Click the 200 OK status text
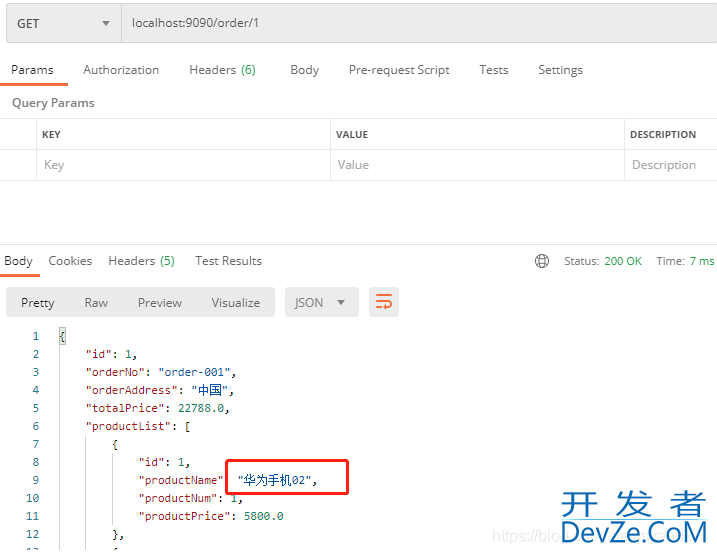The image size is (717, 554). tap(623, 261)
